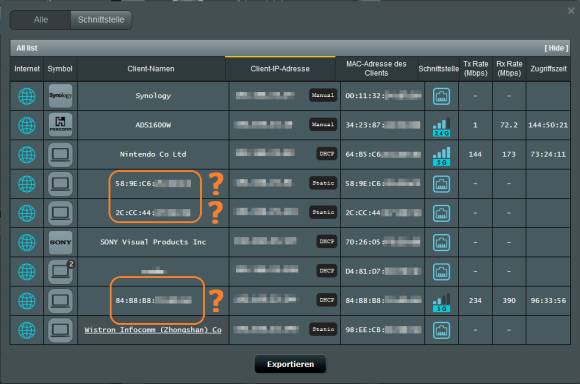
Task: Sort by Symbol column header
Action: point(60,69)
